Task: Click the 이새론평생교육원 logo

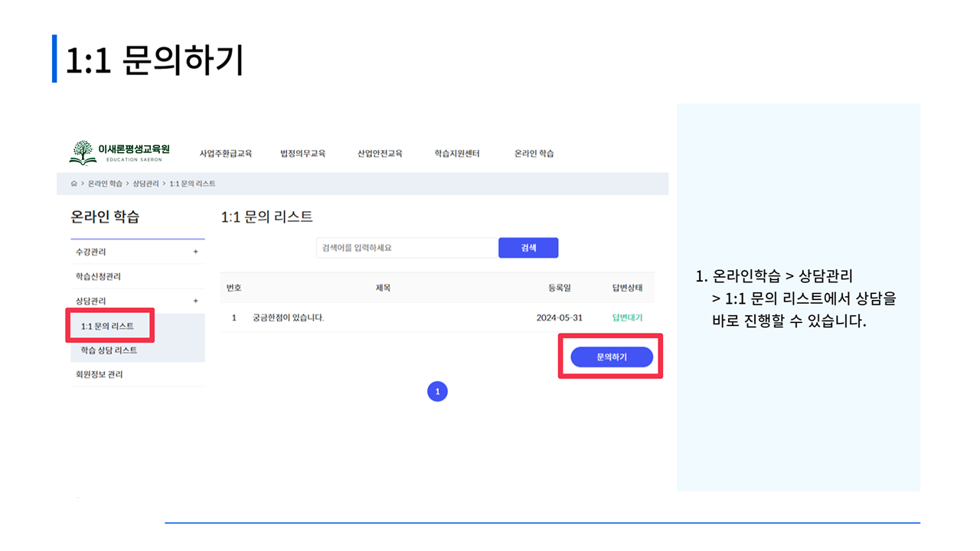Action: point(119,152)
